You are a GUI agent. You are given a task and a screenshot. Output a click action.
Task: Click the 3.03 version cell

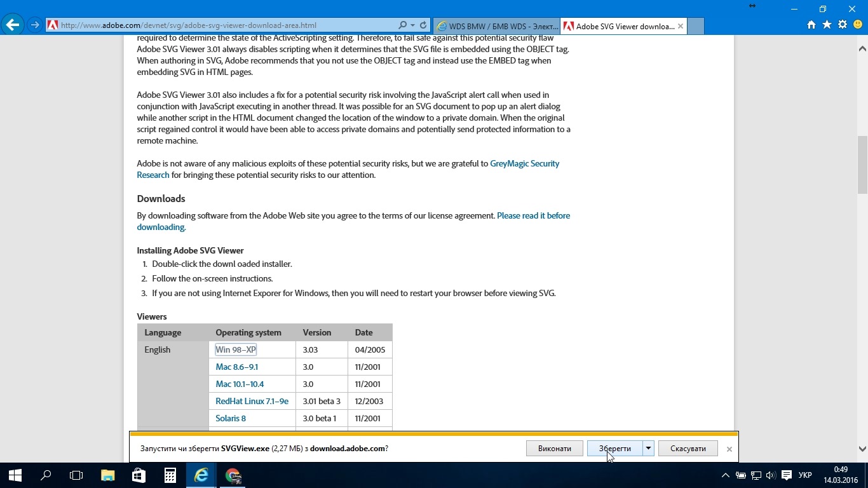point(322,349)
